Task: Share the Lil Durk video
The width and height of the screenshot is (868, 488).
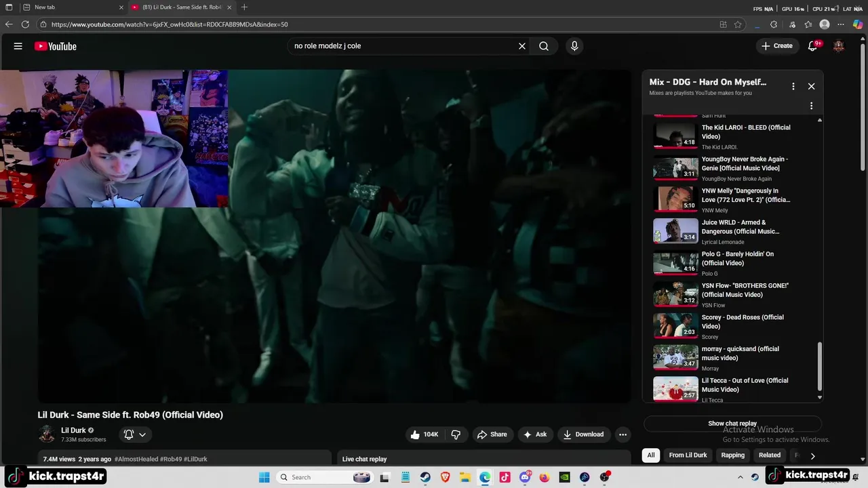Action: pyautogui.click(x=492, y=434)
